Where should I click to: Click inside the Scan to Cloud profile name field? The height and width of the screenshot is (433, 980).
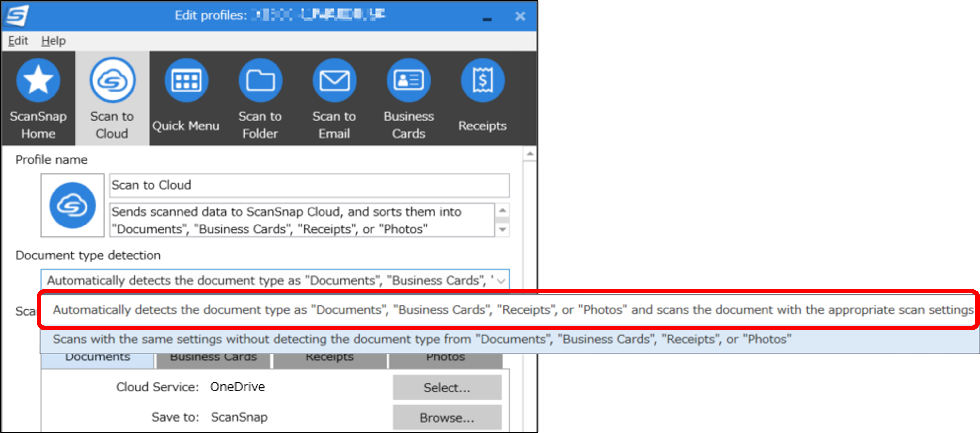tap(309, 186)
